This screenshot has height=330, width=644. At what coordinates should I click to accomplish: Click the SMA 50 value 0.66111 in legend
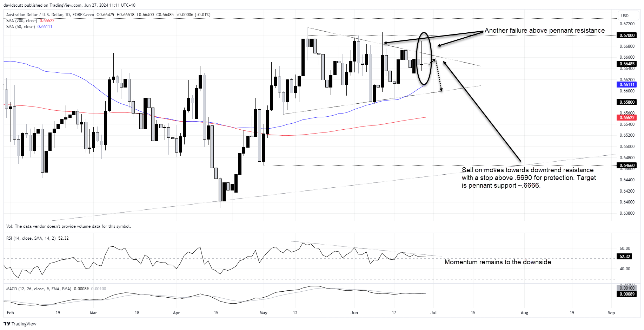pos(45,27)
